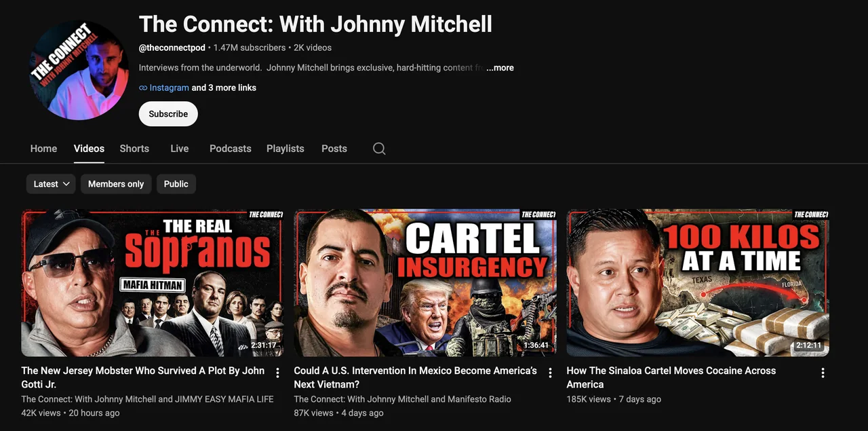Image resolution: width=868 pixels, height=431 pixels.
Task: Open options menu for Sinaloa Cartel video
Action: click(823, 373)
